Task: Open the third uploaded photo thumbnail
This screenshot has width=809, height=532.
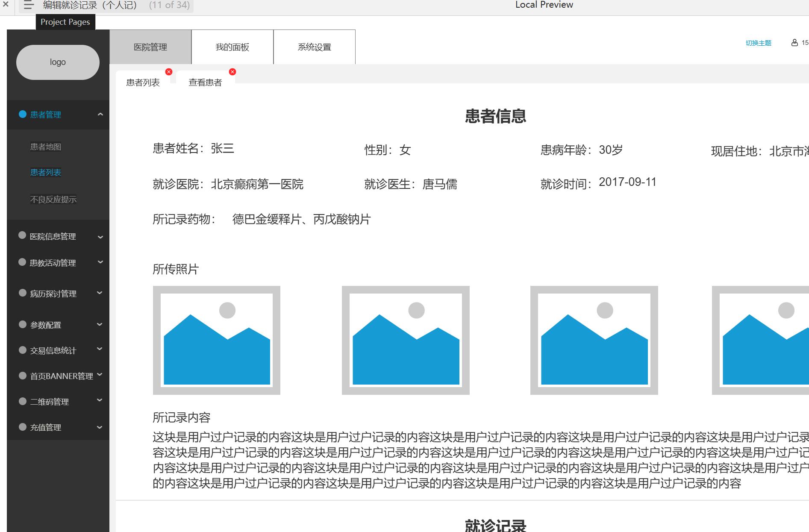Action: 594,340
